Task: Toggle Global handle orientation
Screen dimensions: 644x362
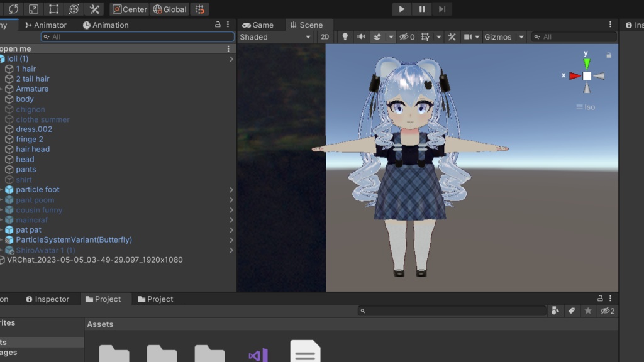Action: (170, 9)
